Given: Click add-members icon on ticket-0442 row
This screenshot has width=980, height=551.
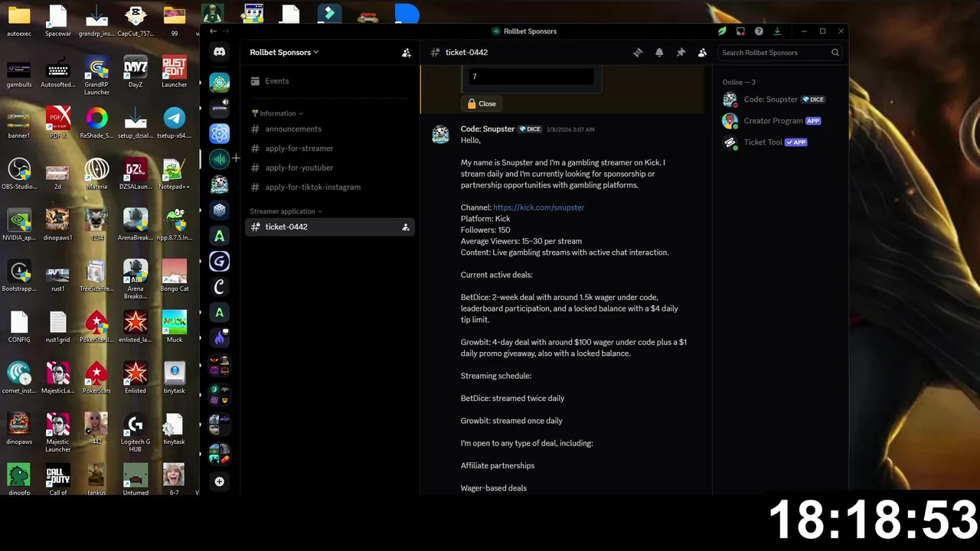Looking at the screenshot, I should click(406, 227).
